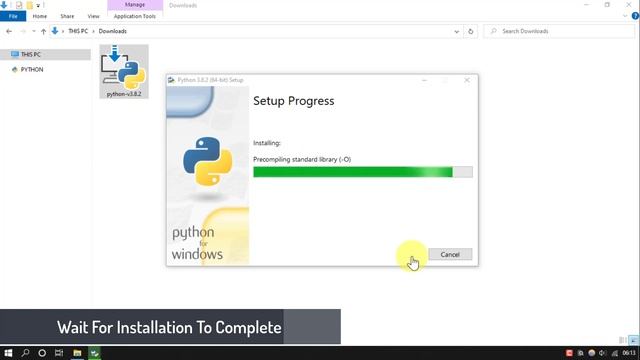
Task: Go up one folder level
Action: point(43,31)
